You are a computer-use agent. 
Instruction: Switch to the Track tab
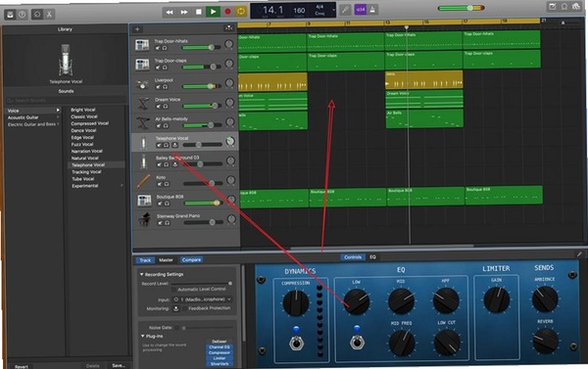coord(145,260)
